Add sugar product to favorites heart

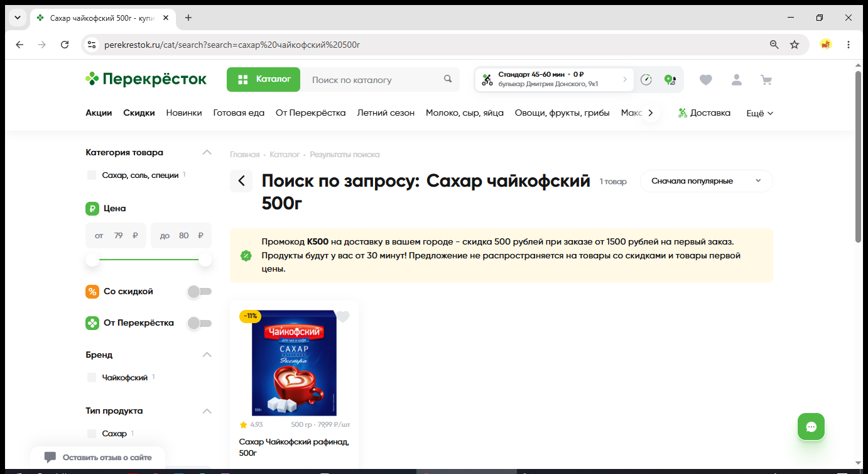[x=343, y=317]
